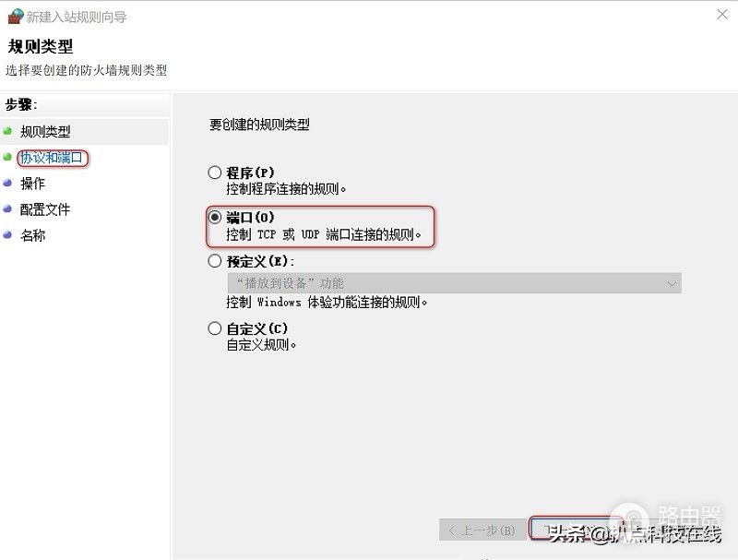Screen dimensions: 738x560
Task: Open the 配置文件 step
Action: tap(45, 209)
